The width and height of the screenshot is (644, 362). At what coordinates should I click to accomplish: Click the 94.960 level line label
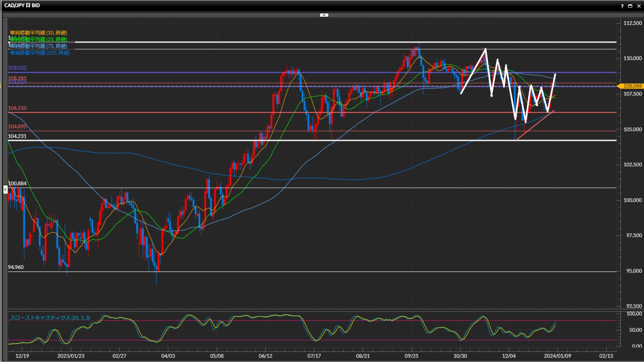pyautogui.click(x=16, y=267)
